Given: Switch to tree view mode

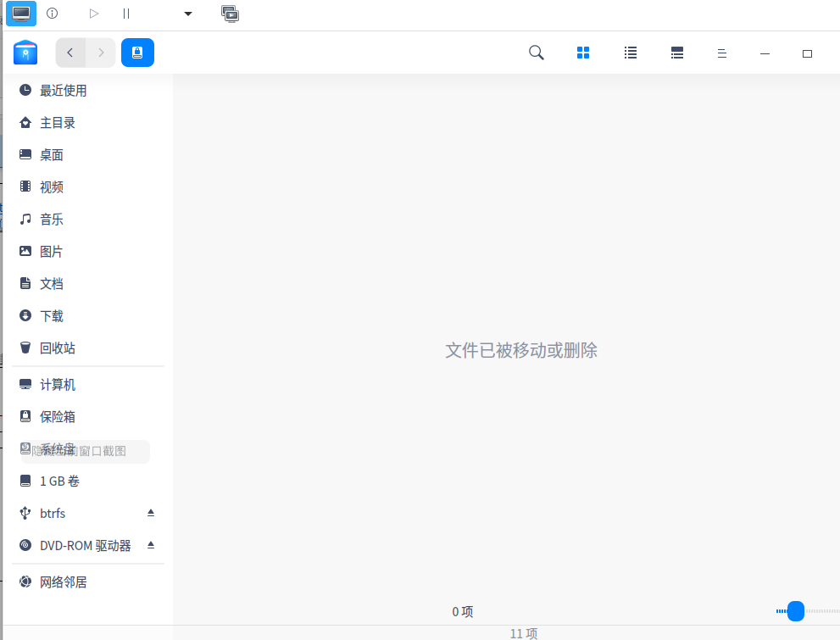Looking at the screenshot, I should tap(677, 53).
